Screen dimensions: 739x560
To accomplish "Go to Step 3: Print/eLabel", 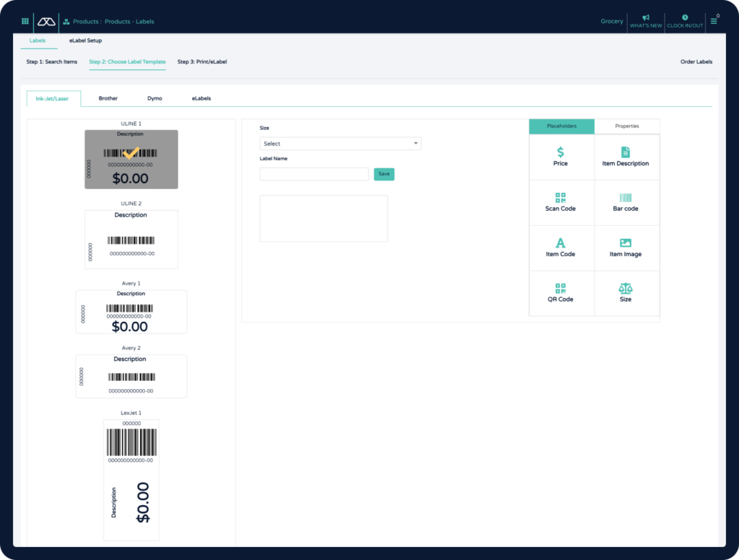I will 203,62.
